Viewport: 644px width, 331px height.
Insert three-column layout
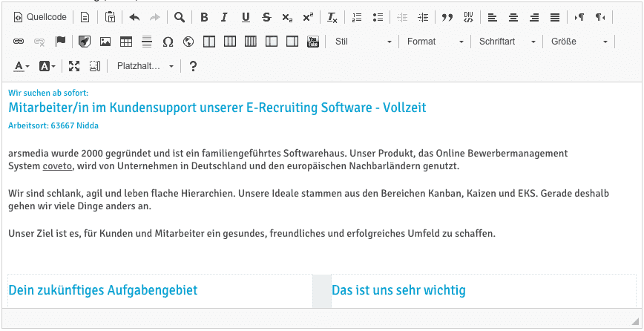click(x=230, y=42)
